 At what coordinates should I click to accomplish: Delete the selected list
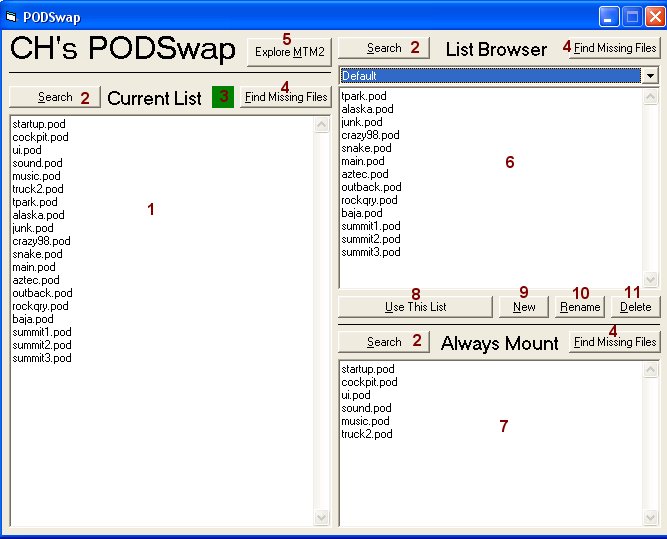(x=636, y=307)
